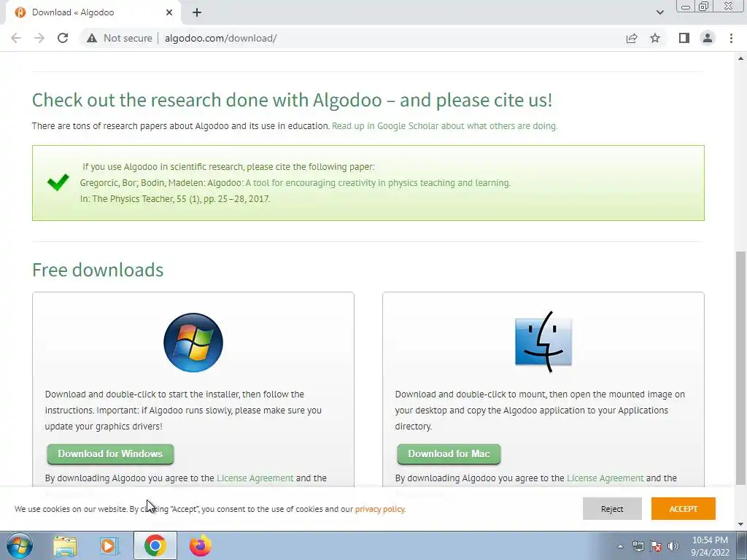Click the 'Check out the research' heading
Screen dimensions: 747x560
(x=292, y=101)
